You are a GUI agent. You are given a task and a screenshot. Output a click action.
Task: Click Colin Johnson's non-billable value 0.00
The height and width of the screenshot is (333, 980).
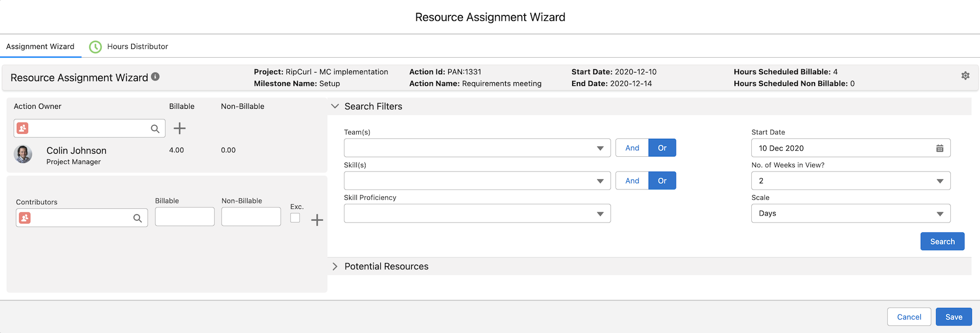pyautogui.click(x=228, y=150)
